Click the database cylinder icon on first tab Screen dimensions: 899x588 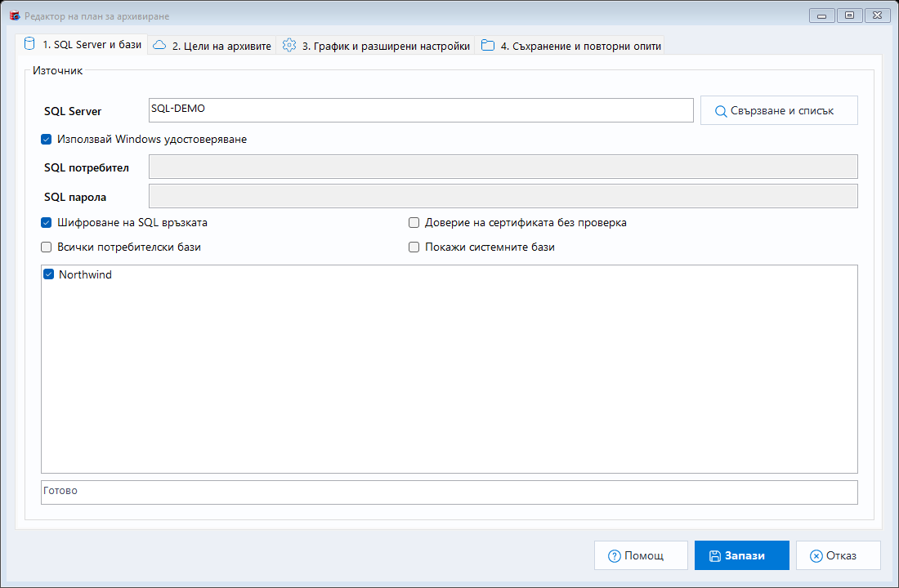29,44
